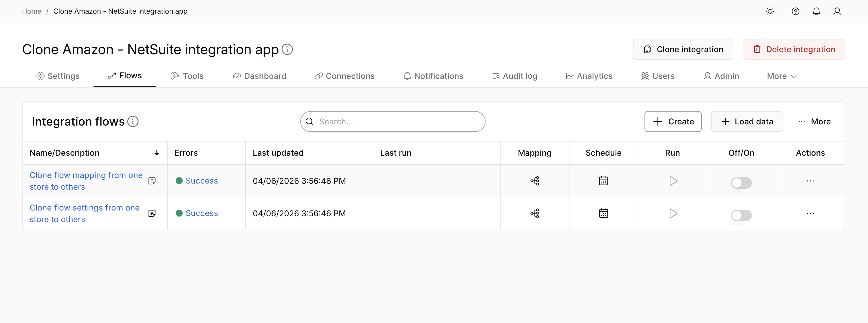Switch to the Connections tab
This screenshot has height=323, width=868.
tap(344, 76)
